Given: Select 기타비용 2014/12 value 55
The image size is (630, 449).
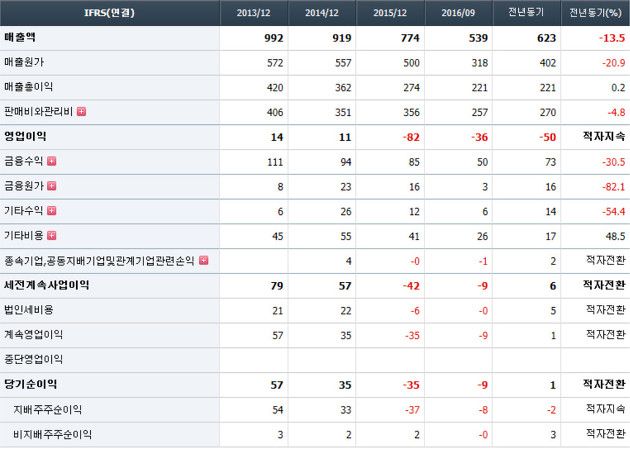Looking at the screenshot, I should [x=346, y=236].
